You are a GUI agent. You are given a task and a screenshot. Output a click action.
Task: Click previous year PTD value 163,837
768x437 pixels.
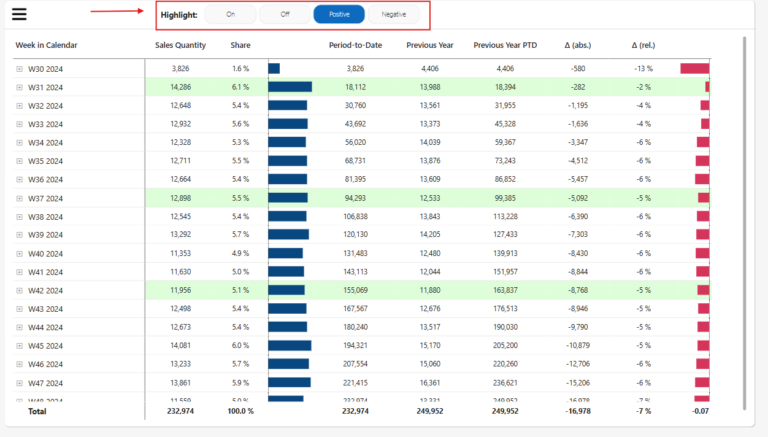(x=505, y=290)
